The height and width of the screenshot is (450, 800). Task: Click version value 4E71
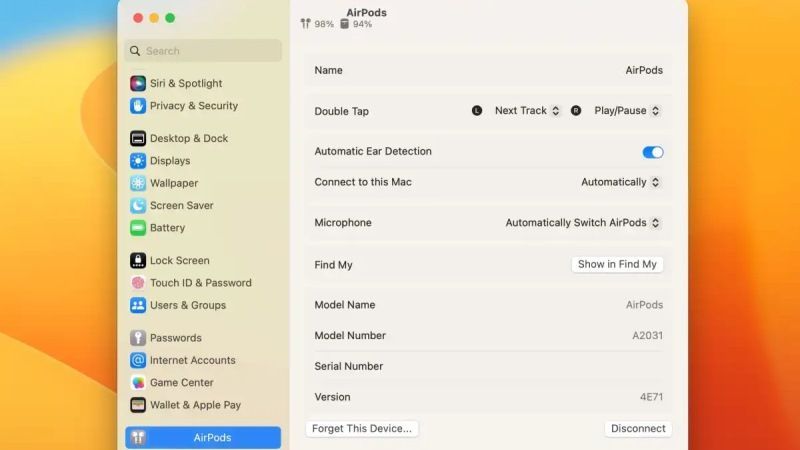point(652,397)
